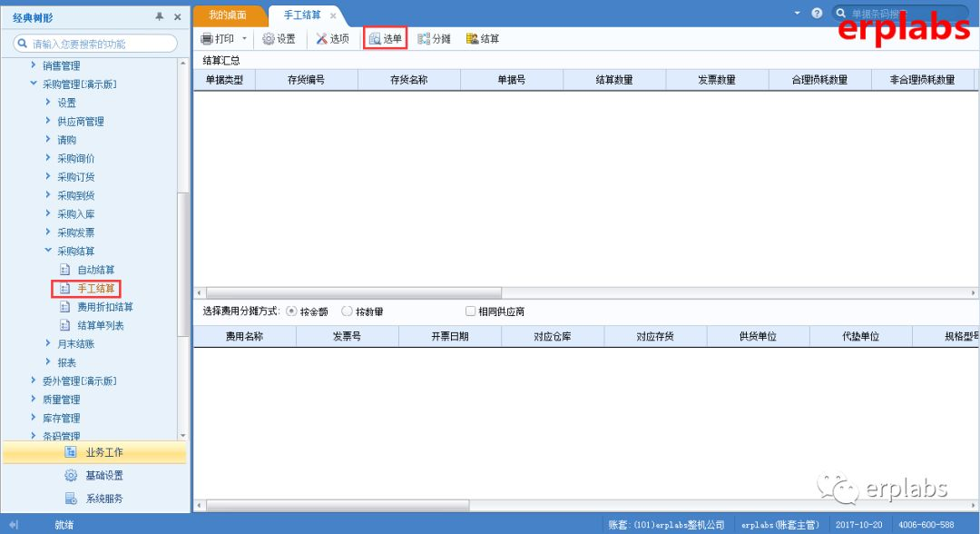Open 自动结算 in the tree
The width and height of the screenshot is (980, 534).
click(95, 270)
